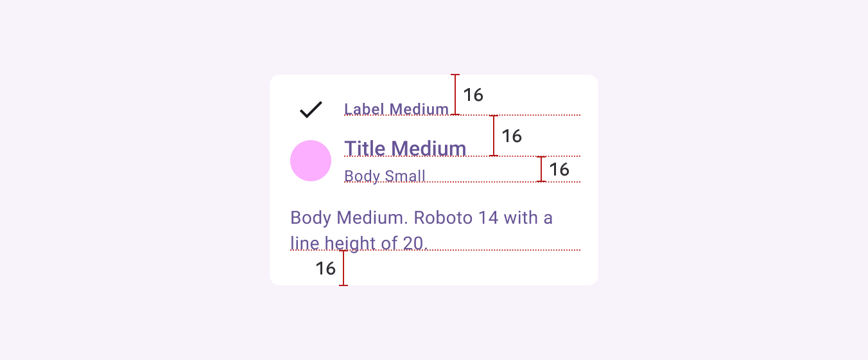Select the "Title Medium" heading
868x360 pixels.
405,148
